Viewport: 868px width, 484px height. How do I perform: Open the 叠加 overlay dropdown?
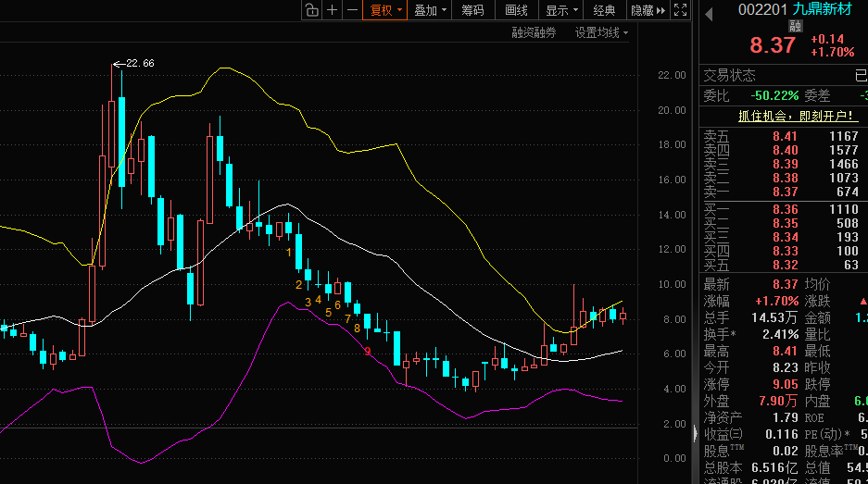[430, 10]
